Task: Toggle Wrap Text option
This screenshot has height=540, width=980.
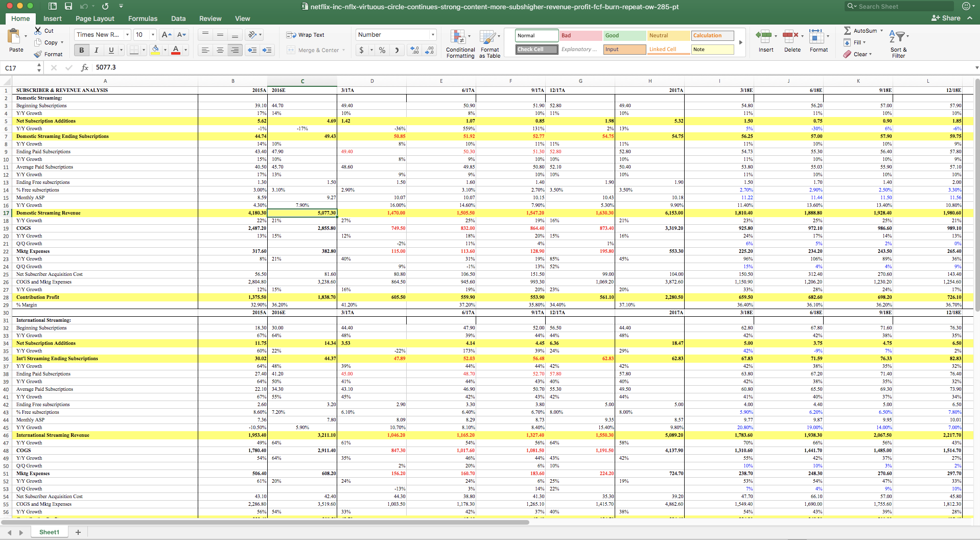Action: (305, 35)
